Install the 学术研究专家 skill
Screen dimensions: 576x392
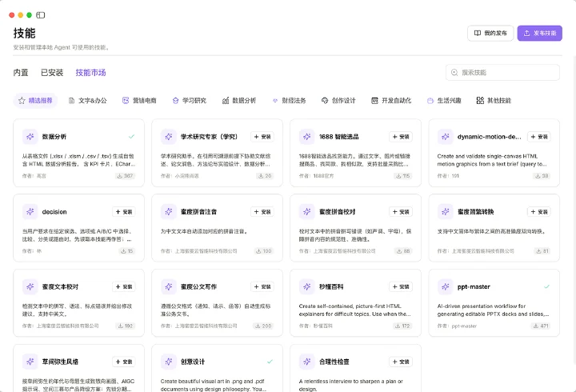coord(262,137)
